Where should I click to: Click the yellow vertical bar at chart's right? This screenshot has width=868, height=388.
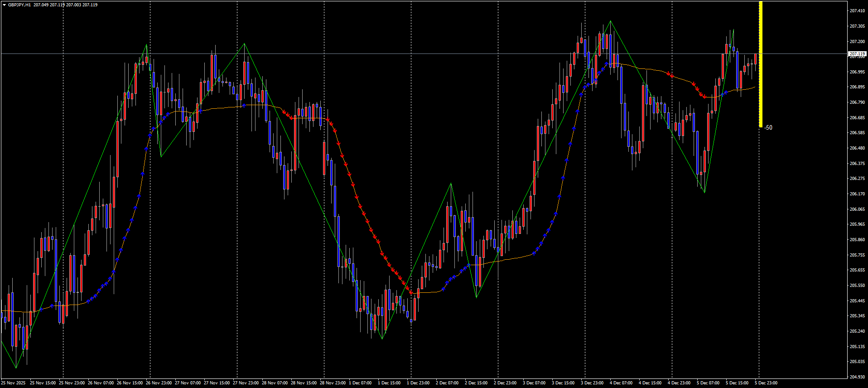(761, 63)
